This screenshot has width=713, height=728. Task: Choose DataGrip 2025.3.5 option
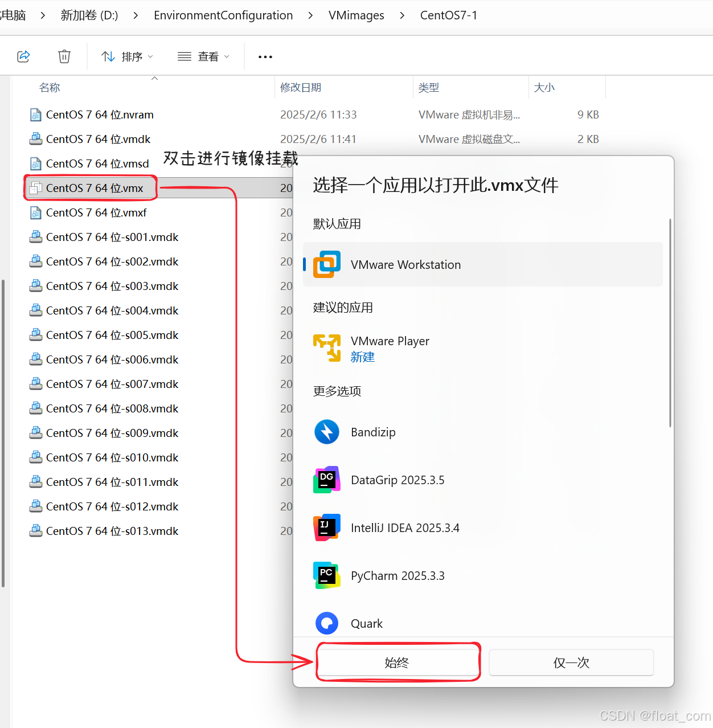[483, 480]
